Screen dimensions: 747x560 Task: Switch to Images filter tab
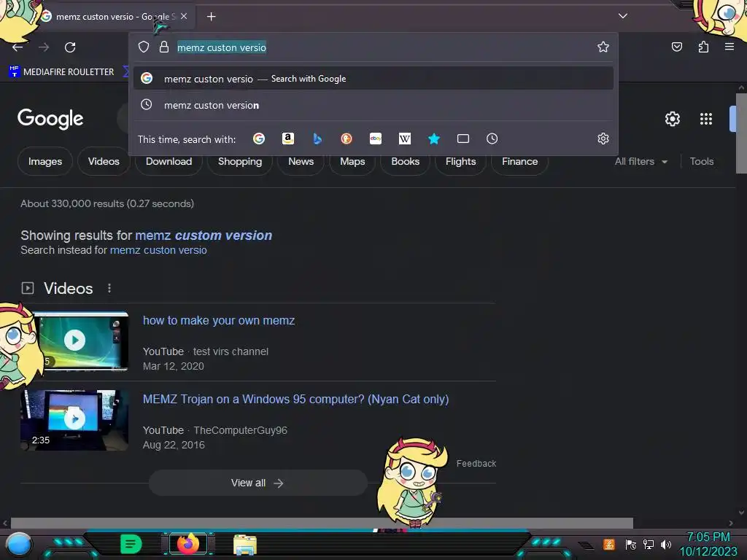tap(45, 161)
